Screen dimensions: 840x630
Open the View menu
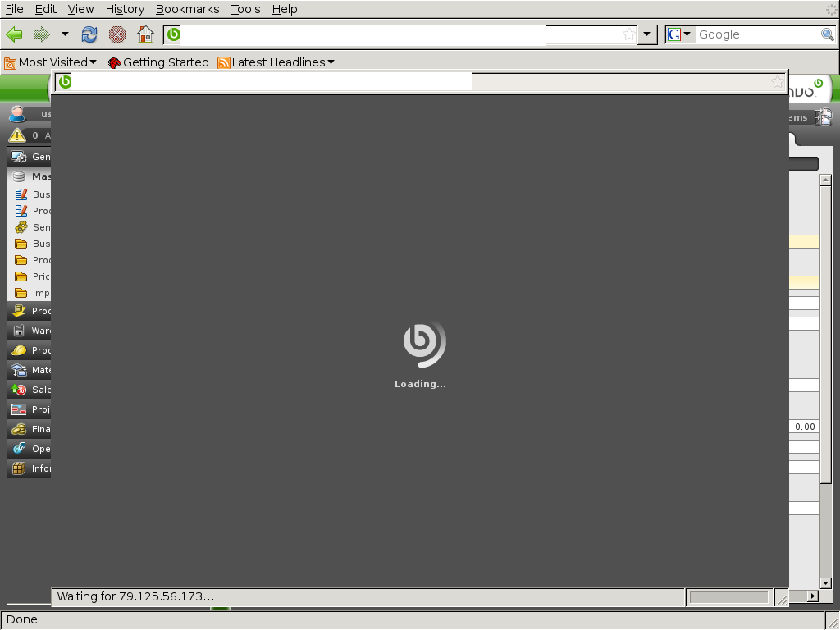80,9
